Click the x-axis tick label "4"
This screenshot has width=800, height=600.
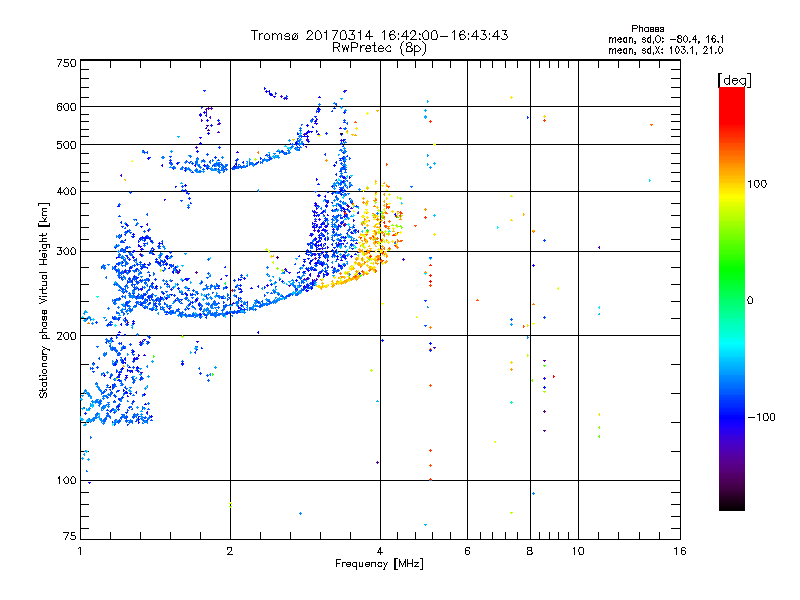[380, 551]
